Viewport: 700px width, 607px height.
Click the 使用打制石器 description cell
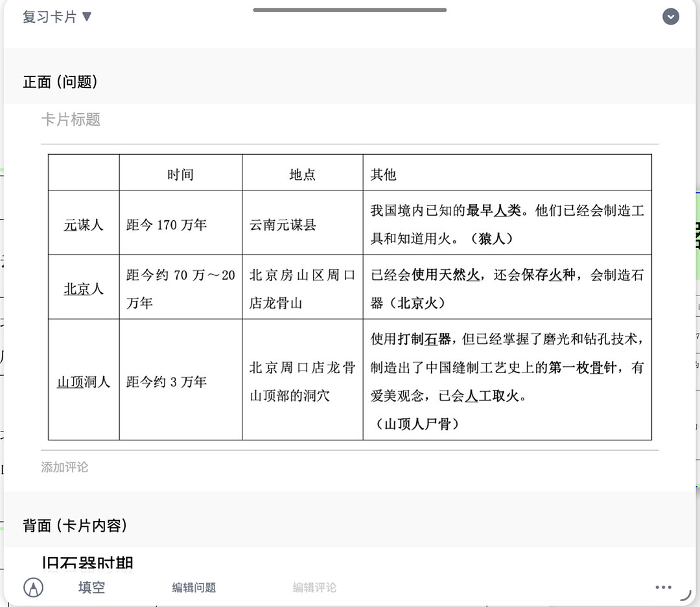507,380
